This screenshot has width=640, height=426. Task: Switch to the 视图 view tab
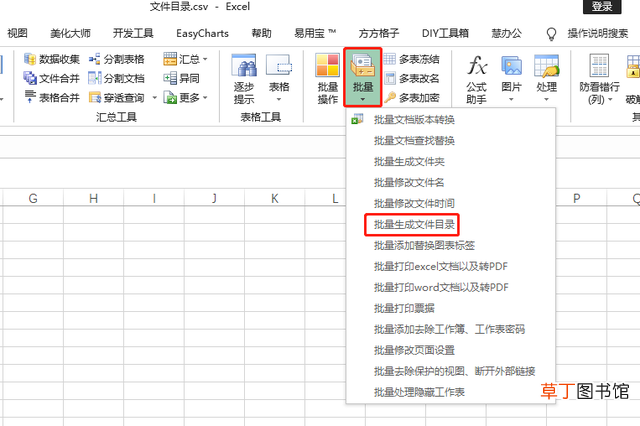pos(17,33)
